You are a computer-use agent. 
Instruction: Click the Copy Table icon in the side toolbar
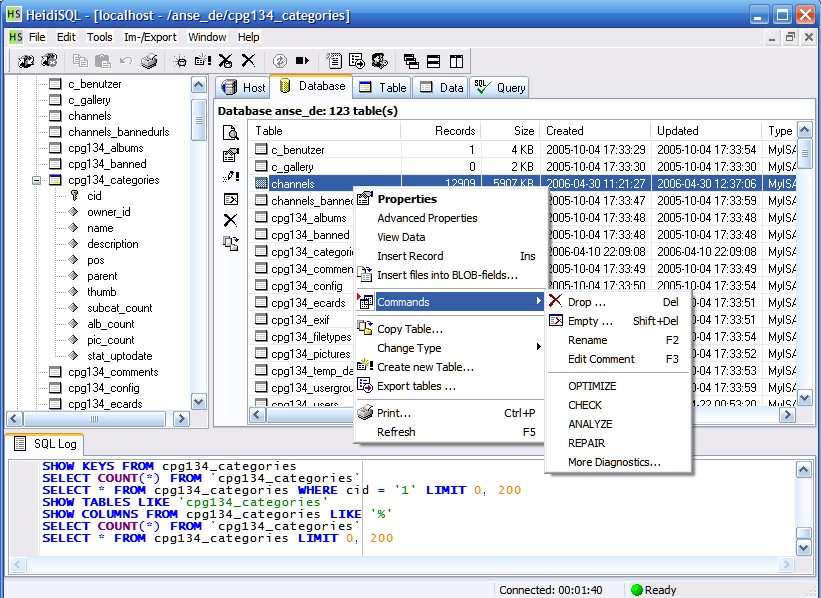click(230, 242)
